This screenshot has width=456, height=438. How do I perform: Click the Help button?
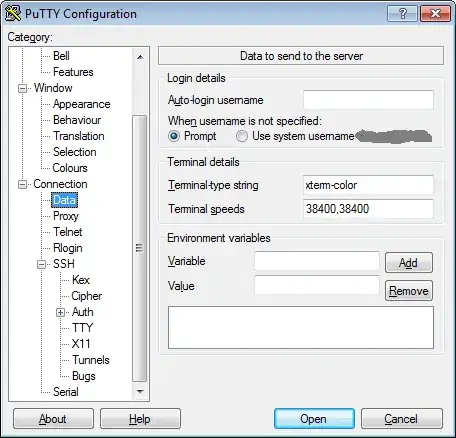(x=140, y=419)
